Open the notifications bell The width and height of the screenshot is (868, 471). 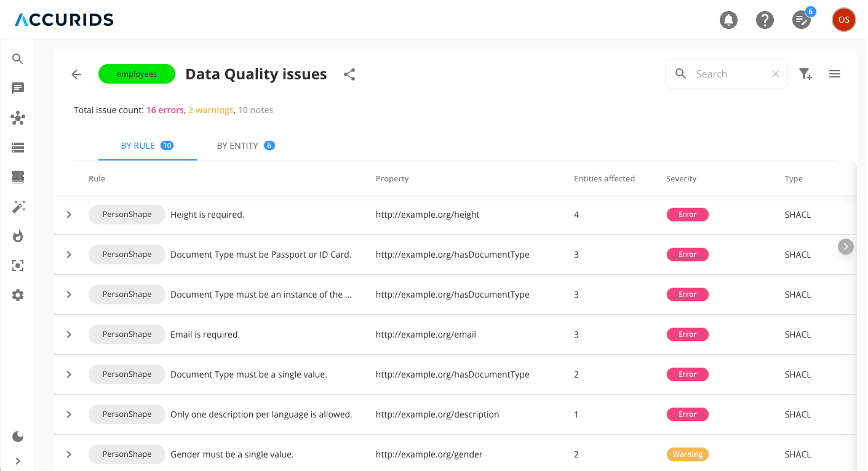[728, 19]
